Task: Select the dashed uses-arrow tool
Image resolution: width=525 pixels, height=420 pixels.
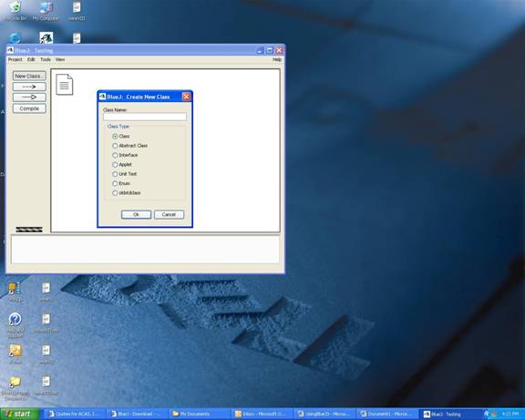Action: tap(29, 87)
